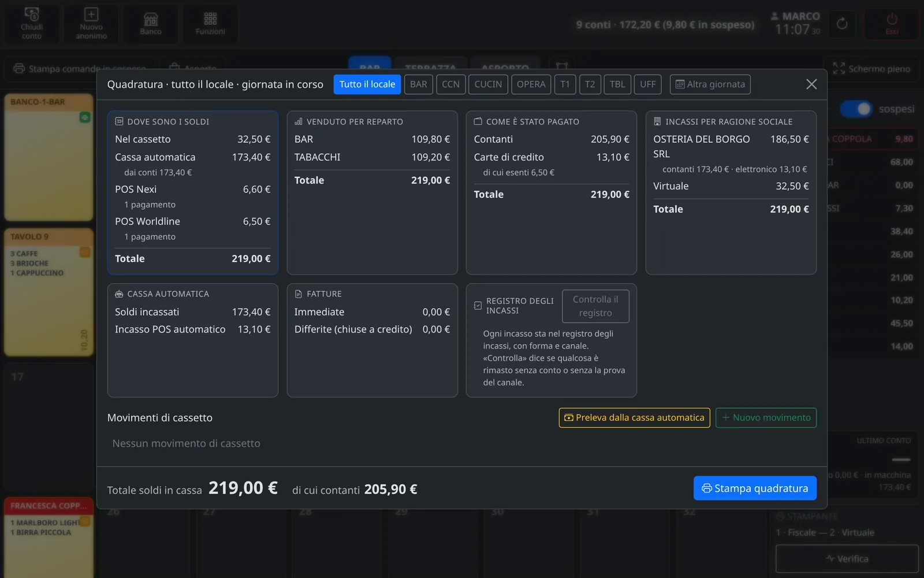
Task: Filter quadratura by OPERA
Action: tap(531, 84)
